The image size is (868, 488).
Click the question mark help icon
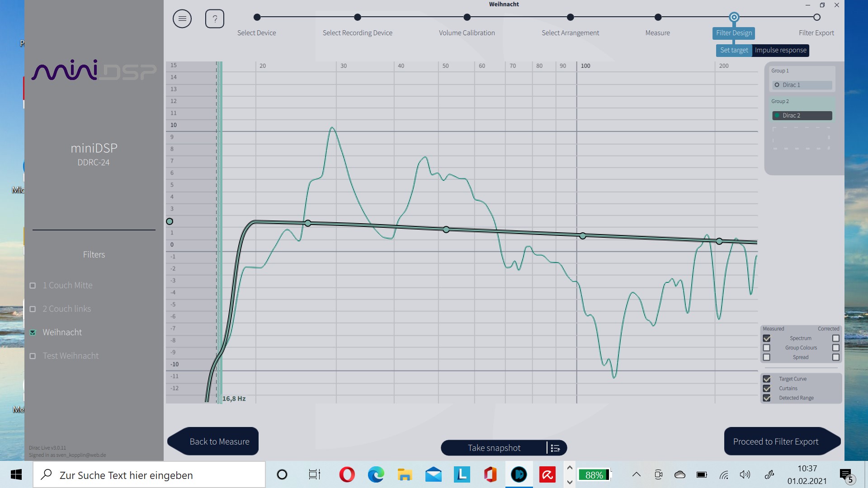[215, 19]
